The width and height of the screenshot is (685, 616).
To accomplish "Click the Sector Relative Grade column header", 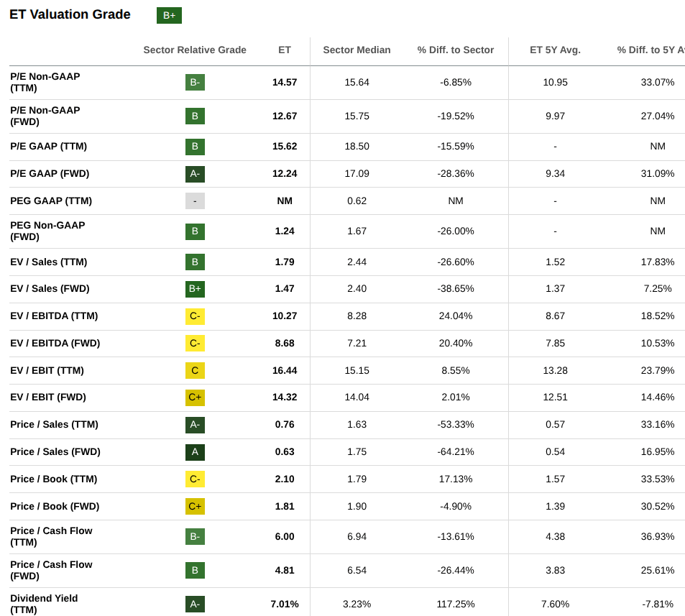I will [x=195, y=50].
